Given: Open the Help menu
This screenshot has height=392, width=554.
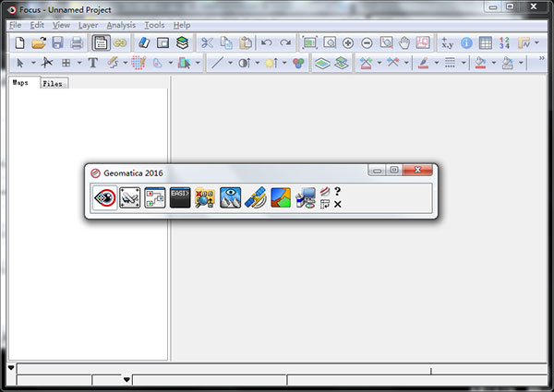Looking at the screenshot, I should coord(182,26).
